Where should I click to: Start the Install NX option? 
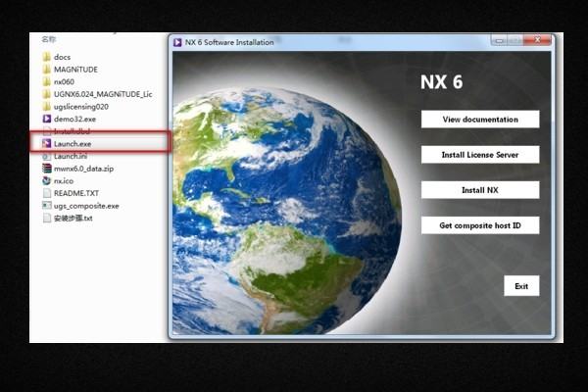(480, 190)
